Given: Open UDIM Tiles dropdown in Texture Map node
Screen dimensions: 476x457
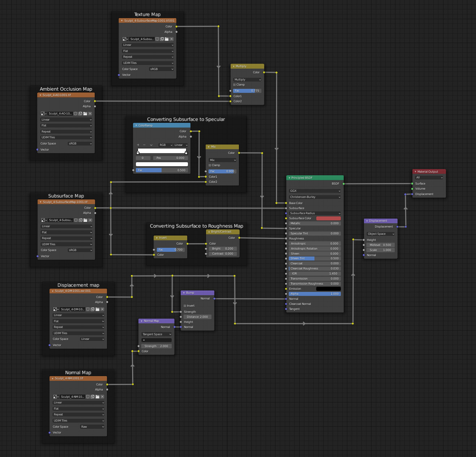Looking at the screenshot, I should point(148,63).
